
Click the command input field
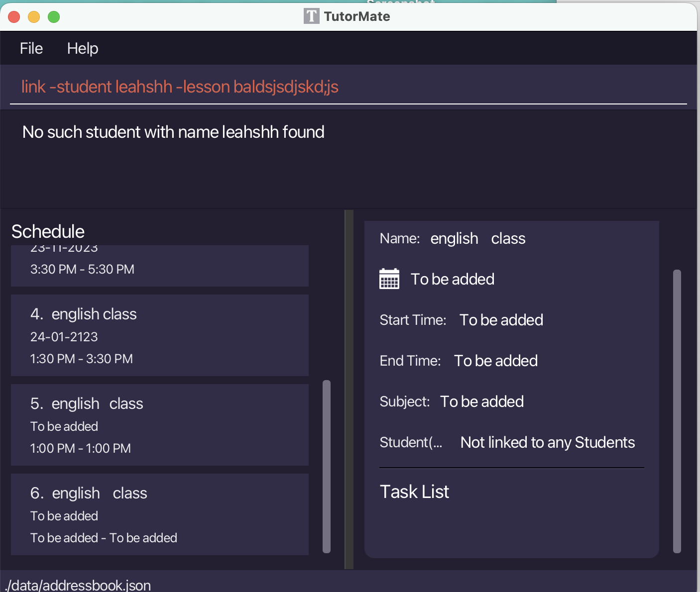(349, 87)
